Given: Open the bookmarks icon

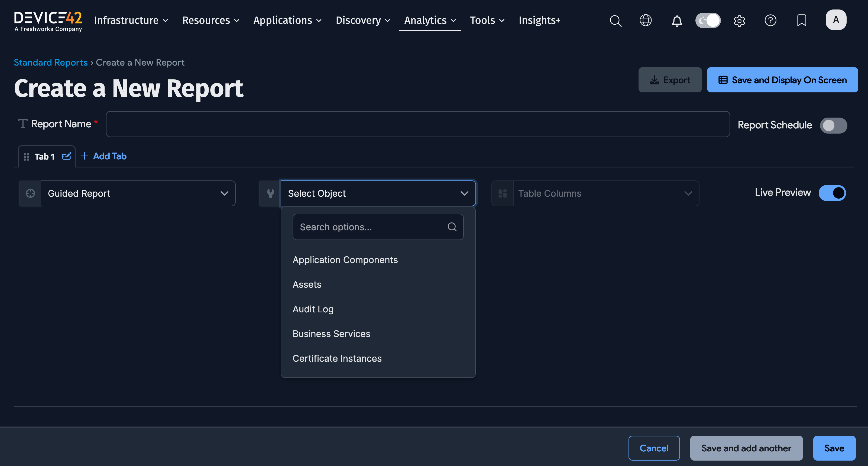Looking at the screenshot, I should point(802,21).
